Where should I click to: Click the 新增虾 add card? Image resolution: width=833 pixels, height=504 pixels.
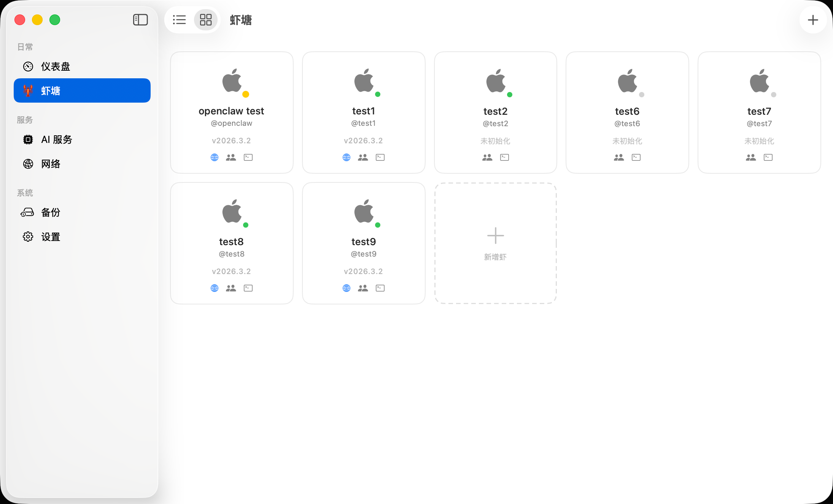496,243
